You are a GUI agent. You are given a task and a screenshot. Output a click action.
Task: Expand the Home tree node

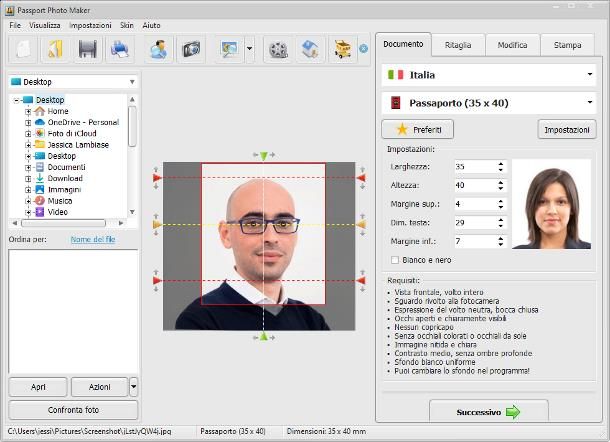(28, 112)
